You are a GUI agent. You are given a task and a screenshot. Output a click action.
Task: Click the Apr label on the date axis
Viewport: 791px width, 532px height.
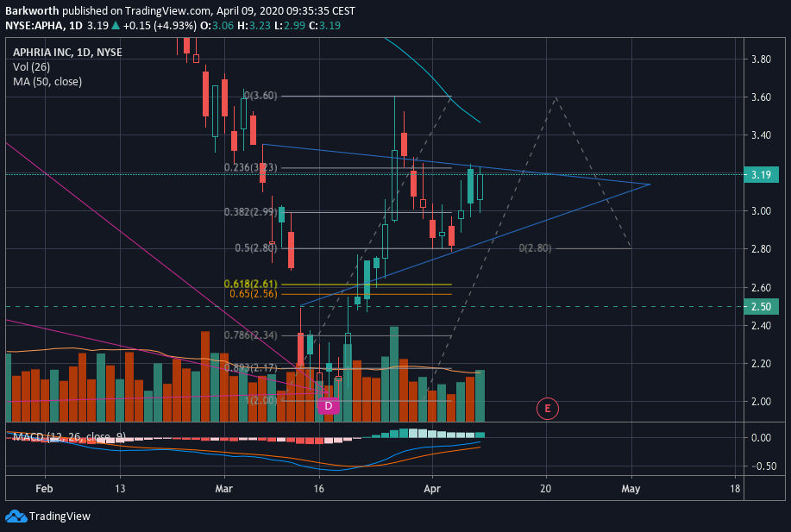[432, 489]
